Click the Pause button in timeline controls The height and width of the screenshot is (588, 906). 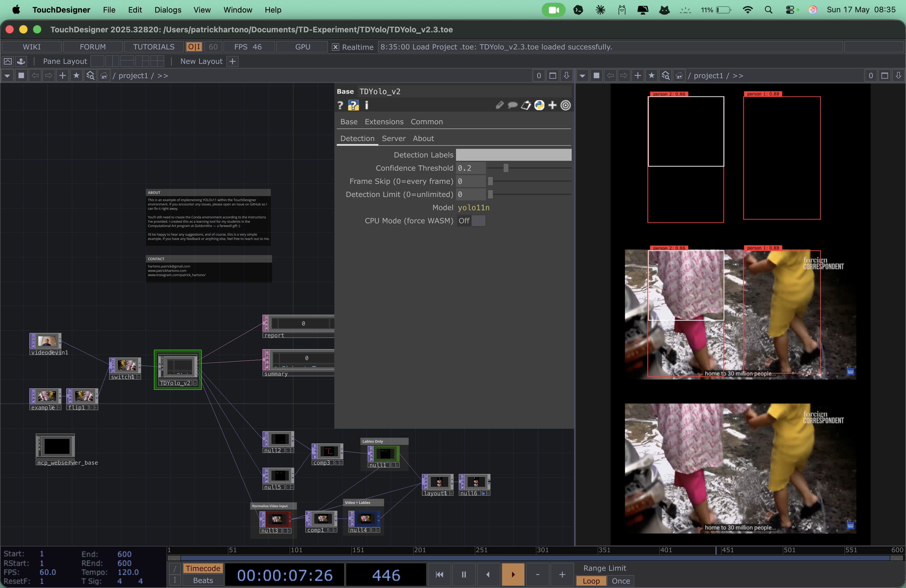[x=464, y=574]
